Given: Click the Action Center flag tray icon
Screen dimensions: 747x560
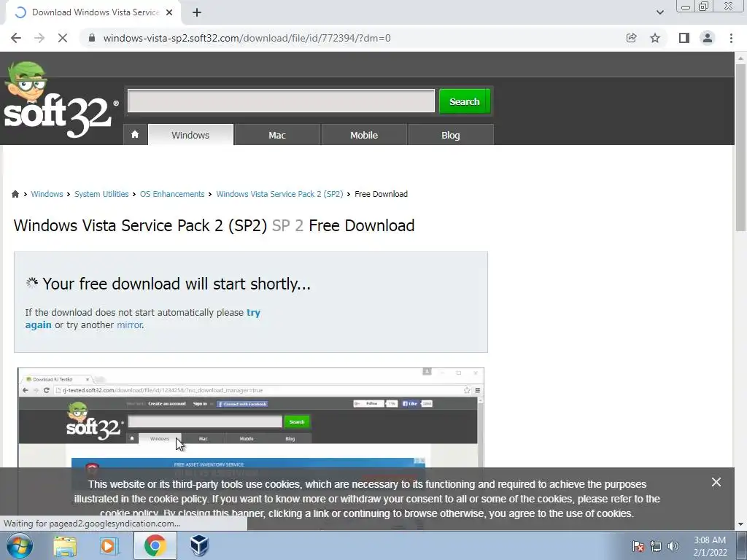Looking at the screenshot, I should coord(638,546).
